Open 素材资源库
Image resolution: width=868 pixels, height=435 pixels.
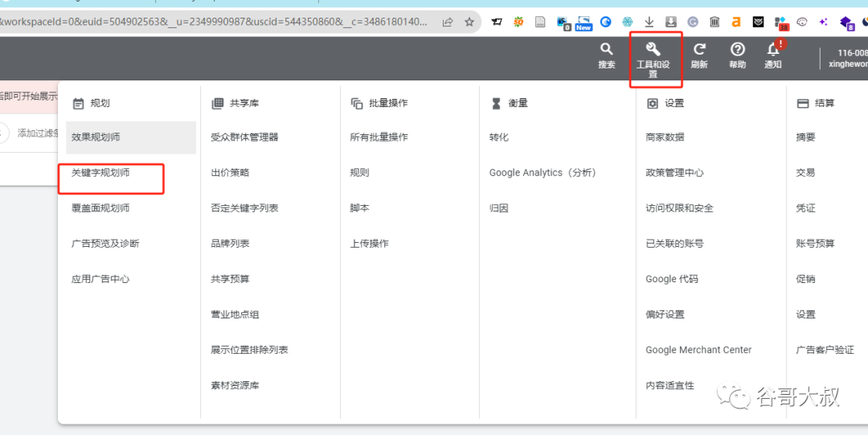235,385
